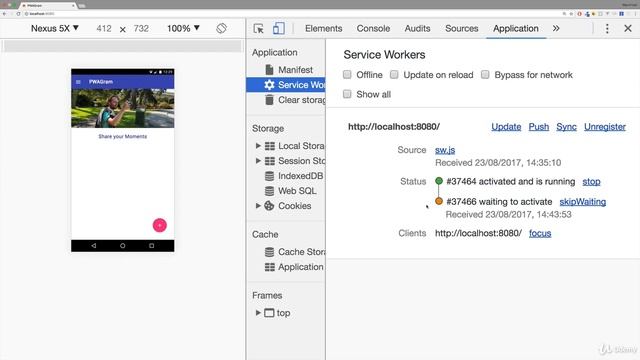Open the PWAGram hamburger menu
Viewport: 640px width, 360px height.
pos(78,82)
